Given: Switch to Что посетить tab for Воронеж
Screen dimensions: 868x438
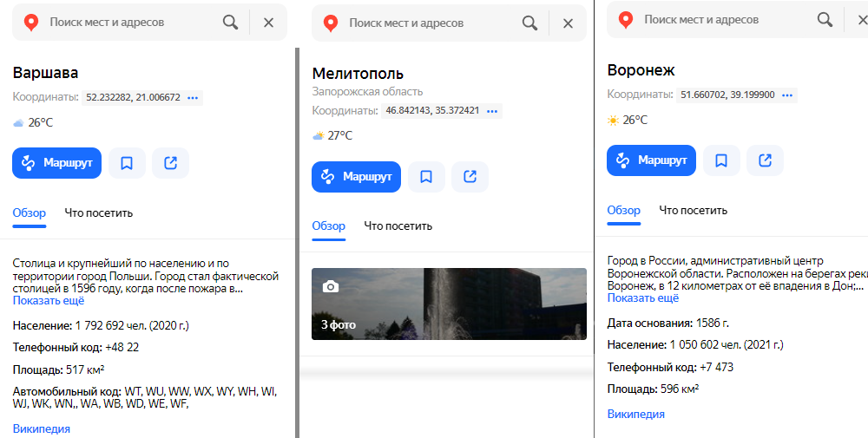Looking at the screenshot, I should pos(693,210).
